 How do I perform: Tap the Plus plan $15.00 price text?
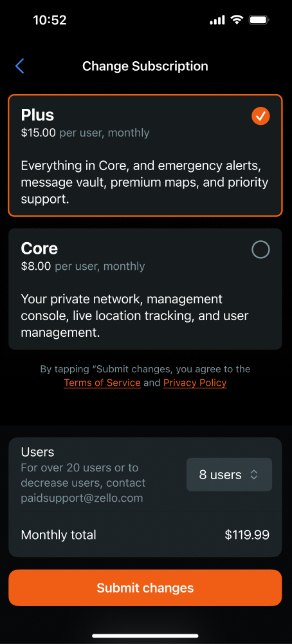pos(38,133)
